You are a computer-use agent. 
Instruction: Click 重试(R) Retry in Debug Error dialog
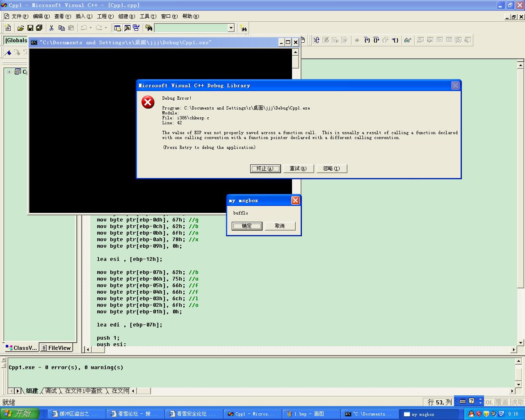tap(298, 169)
